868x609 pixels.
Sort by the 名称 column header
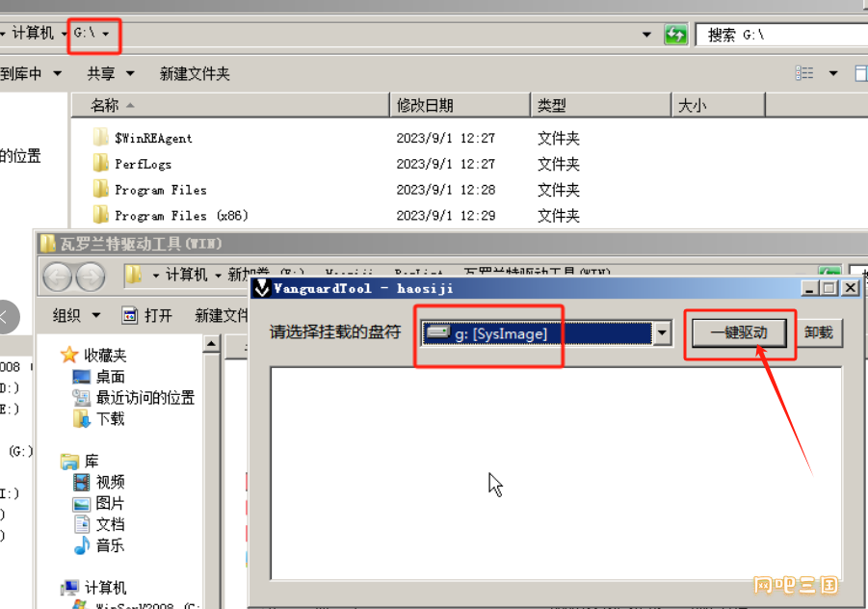click(x=231, y=105)
